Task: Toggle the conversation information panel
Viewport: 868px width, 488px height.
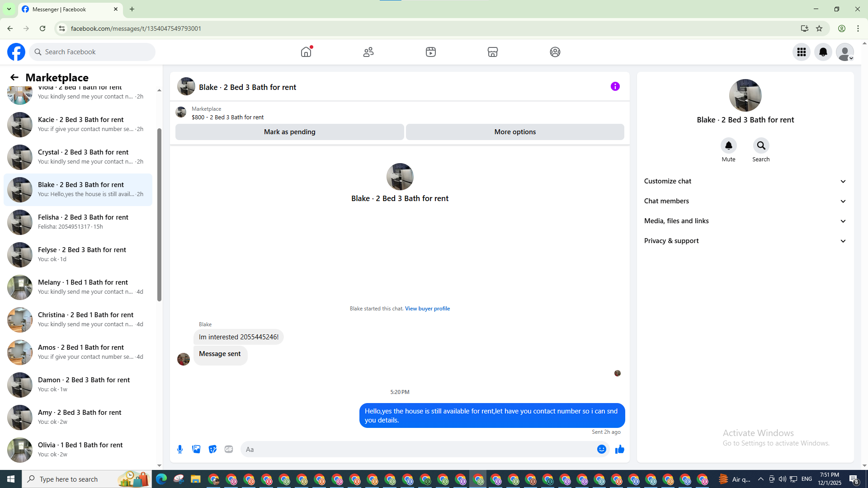Action: click(615, 86)
